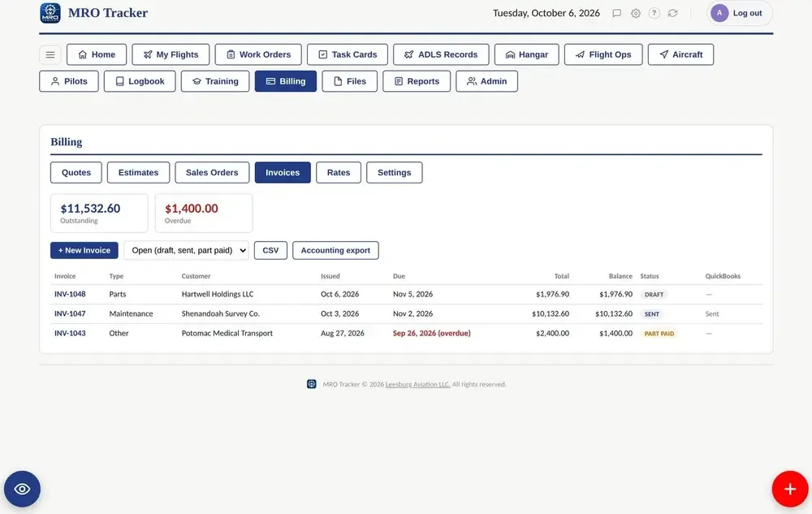812x514 pixels.
Task: Click the $10,132.60 total amount
Action: (x=551, y=313)
